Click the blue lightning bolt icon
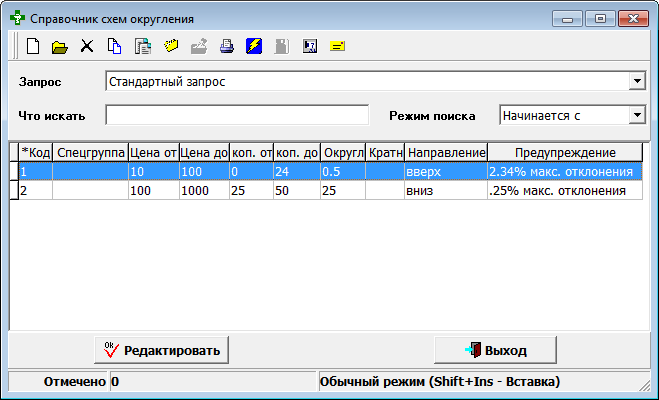Image resolution: width=659 pixels, height=400 pixels. click(x=254, y=46)
